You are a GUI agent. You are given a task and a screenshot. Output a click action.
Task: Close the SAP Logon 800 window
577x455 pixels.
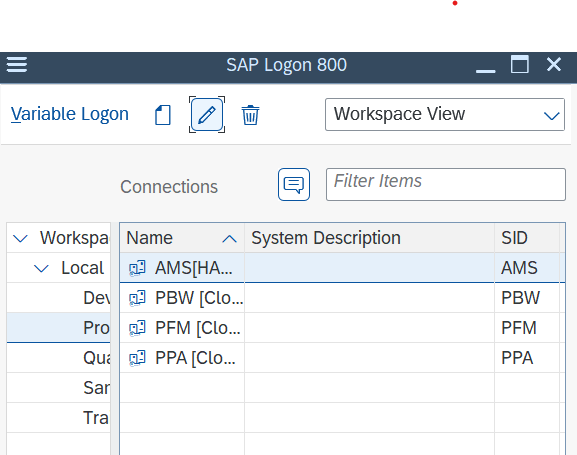click(x=554, y=64)
